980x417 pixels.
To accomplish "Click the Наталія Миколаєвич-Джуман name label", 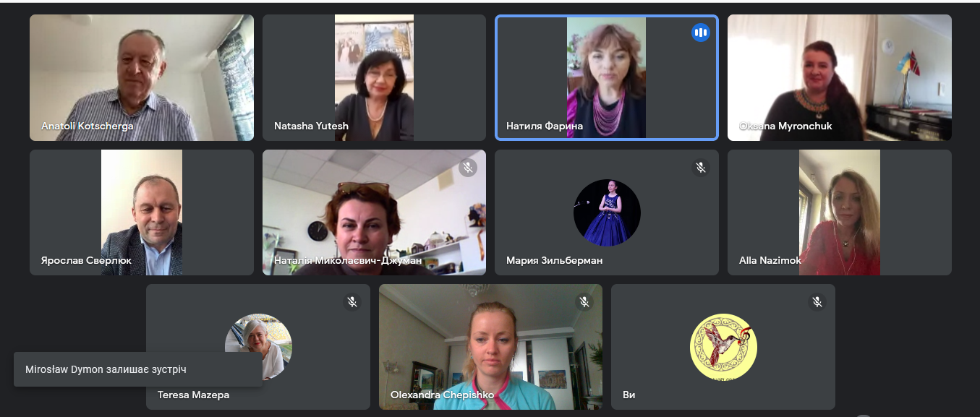I will pyautogui.click(x=348, y=260).
